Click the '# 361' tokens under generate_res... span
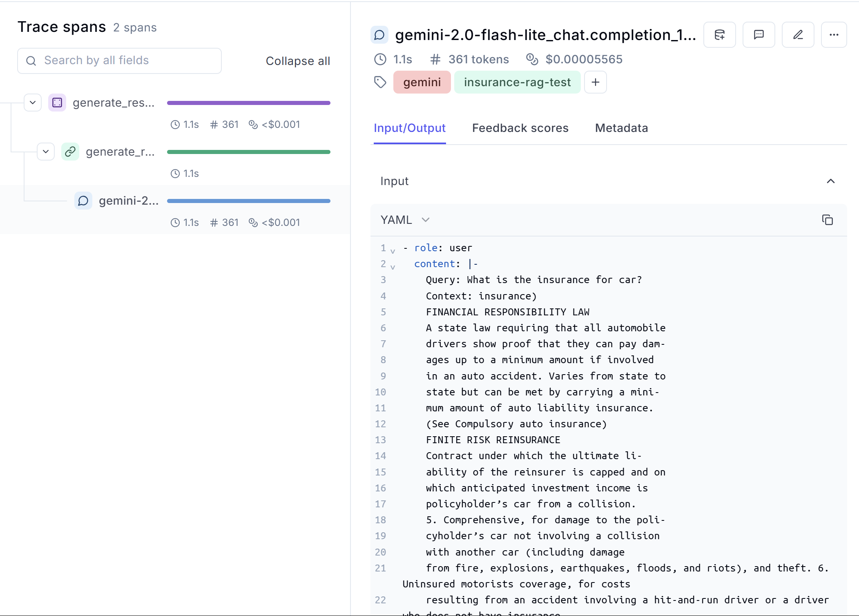 (x=224, y=125)
